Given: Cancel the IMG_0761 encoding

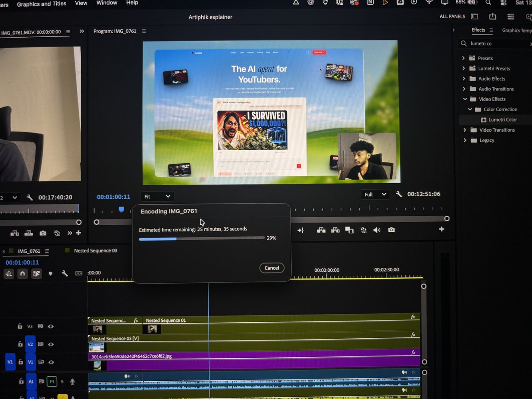Looking at the screenshot, I should pyautogui.click(x=272, y=268).
